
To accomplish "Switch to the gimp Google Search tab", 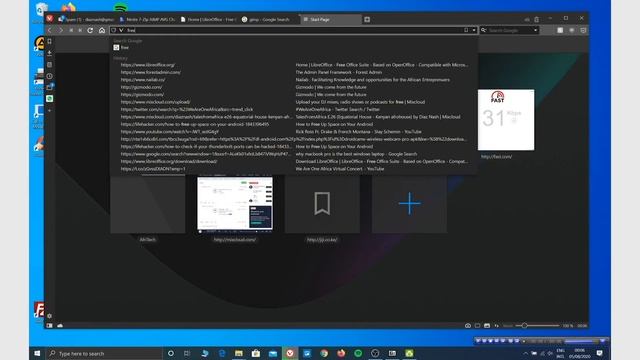I will point(269,19).
